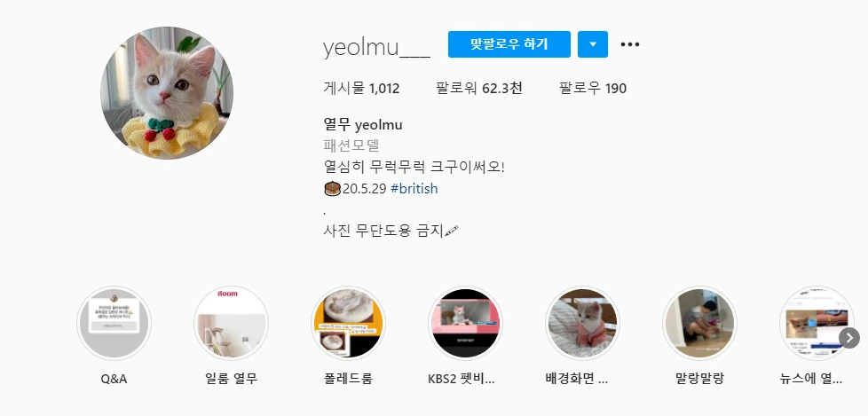The image size is (868, 416).
Task: Click the 게시물 1,012 posts count
Action: pos(361,88)
